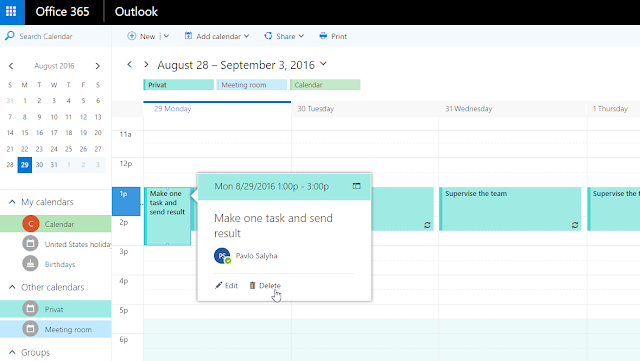Image resolution: width=640 pixels, height=361 pixels.
Task: Click the Print button label
Action: coord(339,36)
